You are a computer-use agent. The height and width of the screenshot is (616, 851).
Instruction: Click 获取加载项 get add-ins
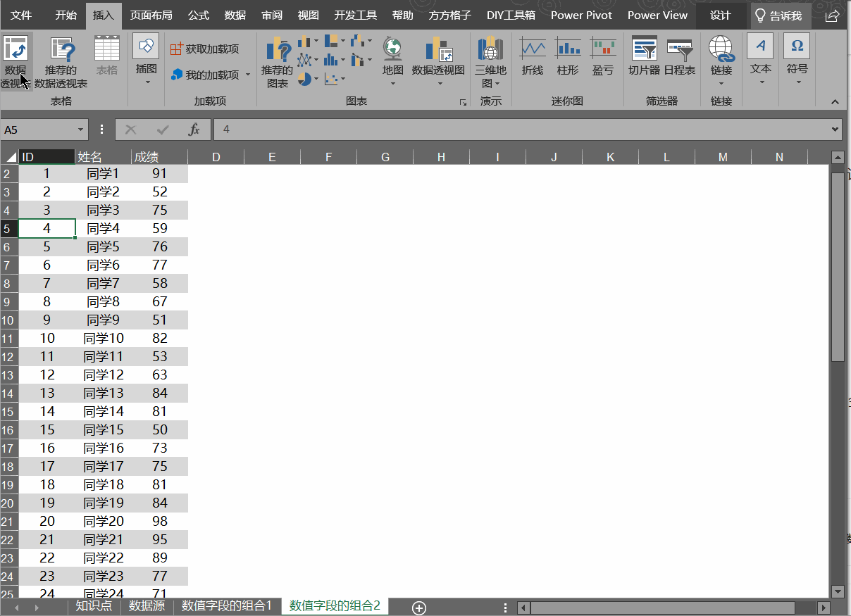[x=204, y=49]
